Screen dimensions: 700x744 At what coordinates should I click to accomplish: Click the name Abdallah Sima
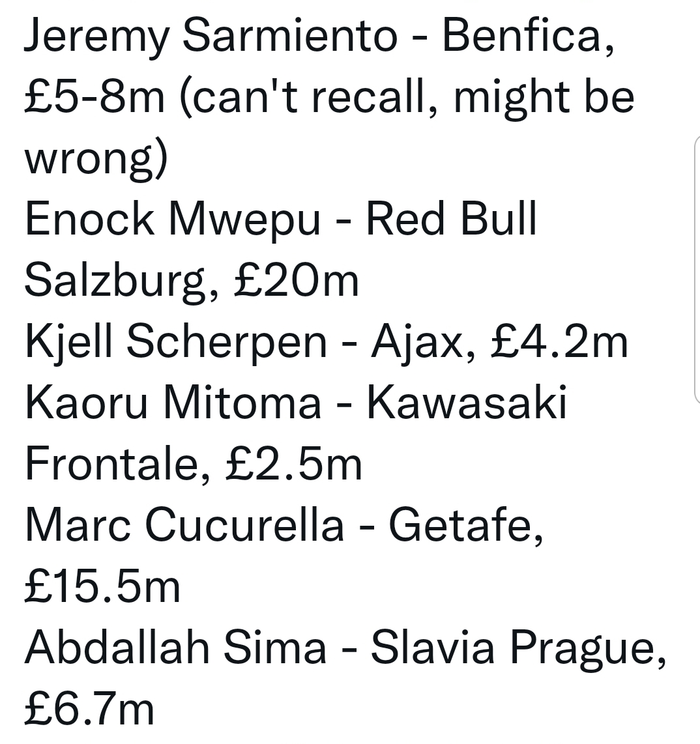(175, 648)
